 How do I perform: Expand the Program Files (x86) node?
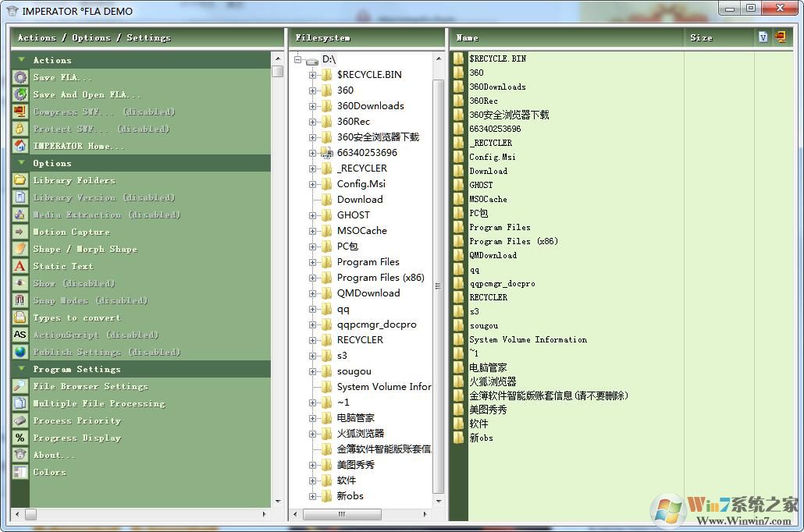(x=314, y=277)
